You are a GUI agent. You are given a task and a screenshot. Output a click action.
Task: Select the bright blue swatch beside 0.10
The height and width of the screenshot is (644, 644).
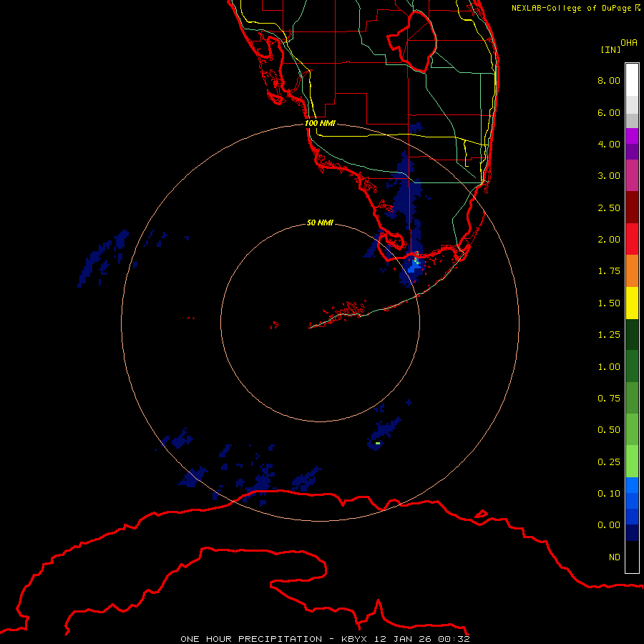[x=632, y=485]
